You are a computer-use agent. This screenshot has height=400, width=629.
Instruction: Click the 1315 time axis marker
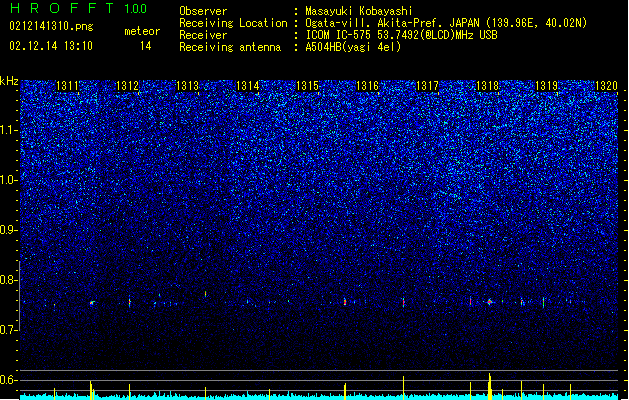coord(307,86)
